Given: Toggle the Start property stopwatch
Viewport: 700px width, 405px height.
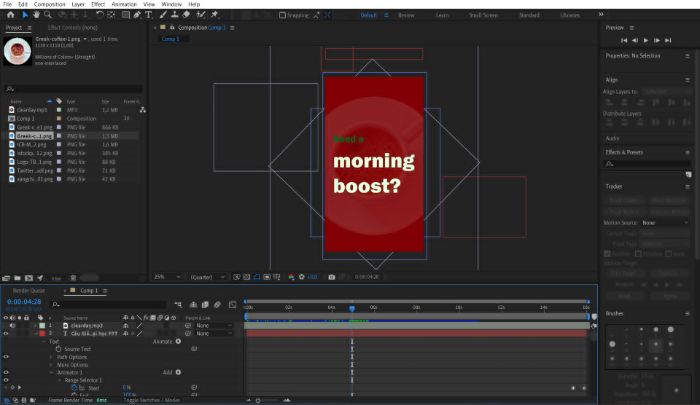Looking at the screenshot, I should pos(74,388).
